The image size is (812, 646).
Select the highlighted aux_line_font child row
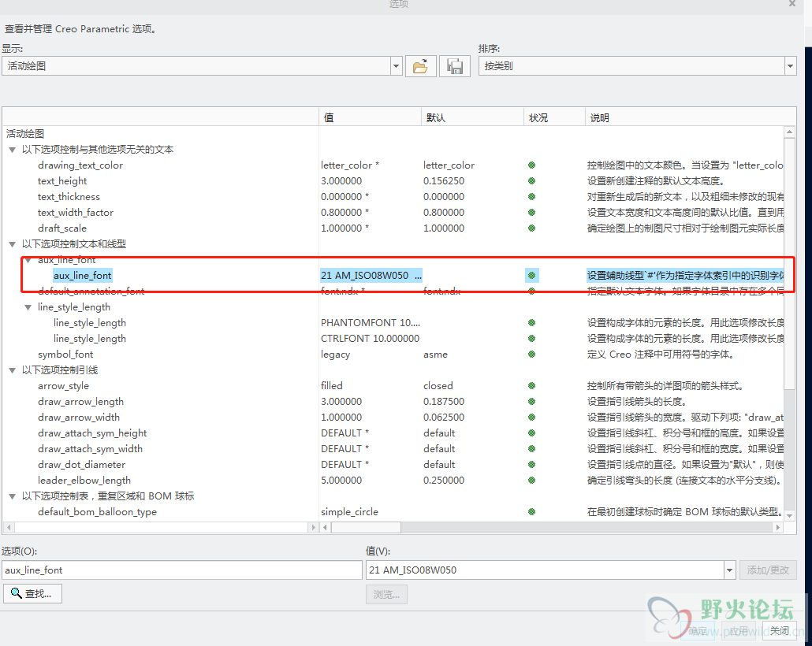point(82,276)
